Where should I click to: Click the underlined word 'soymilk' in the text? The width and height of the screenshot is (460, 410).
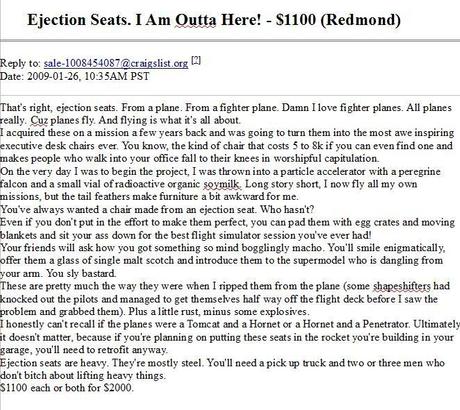pyautogui.click(x=221, y=184)
